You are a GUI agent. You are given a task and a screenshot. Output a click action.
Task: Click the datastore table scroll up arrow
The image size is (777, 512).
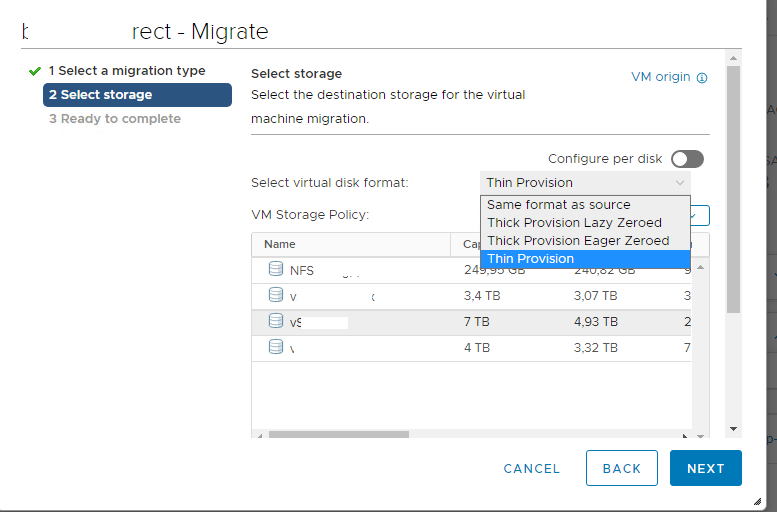[x=700, y=268]
